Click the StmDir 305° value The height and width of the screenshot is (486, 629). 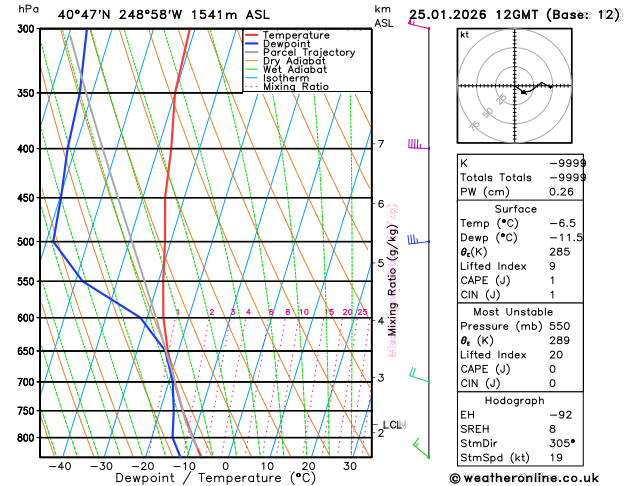click(x=562, y=443)
